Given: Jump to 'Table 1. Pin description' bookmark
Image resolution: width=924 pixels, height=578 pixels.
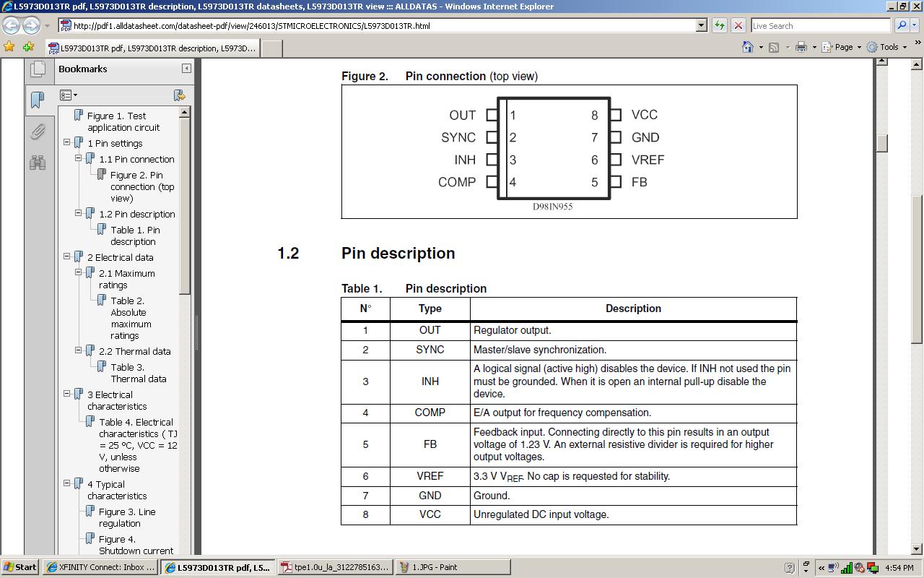Looking at the screenshot, I should coord(135,236).
